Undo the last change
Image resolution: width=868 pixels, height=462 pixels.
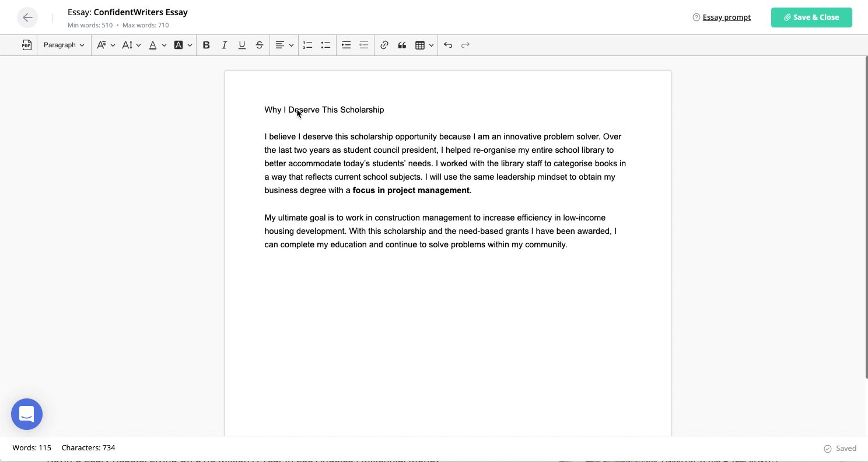click(x=448, y=45)
